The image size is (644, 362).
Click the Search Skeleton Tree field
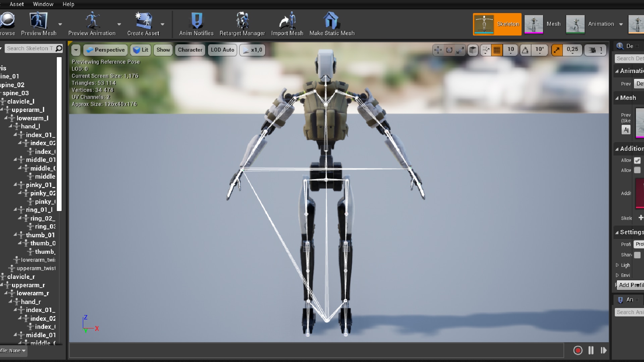point(30,48)
